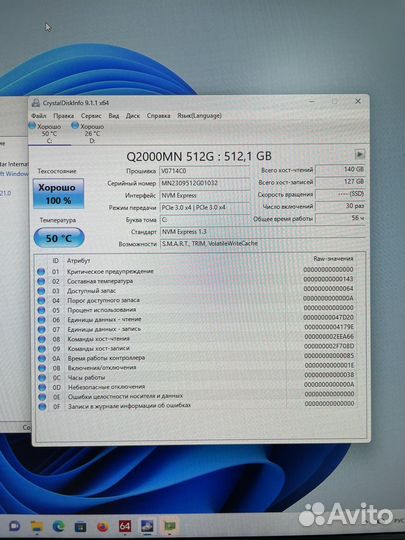
Task: Click status icon for Единицы данных - запись
Action: (x=41, y=330)
